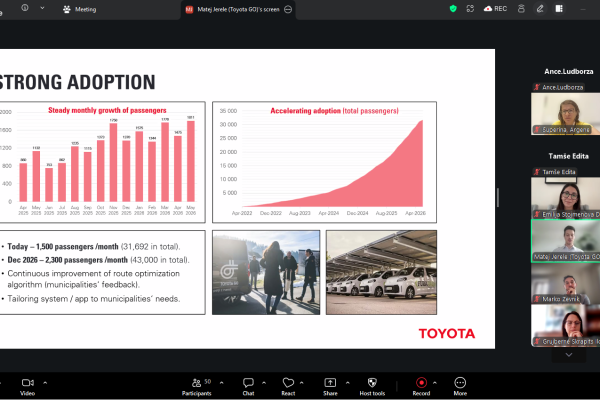Click muted mic icon beside Superina Argene
The width and height of the screenshot is (600, 400).
click(537, 130)
